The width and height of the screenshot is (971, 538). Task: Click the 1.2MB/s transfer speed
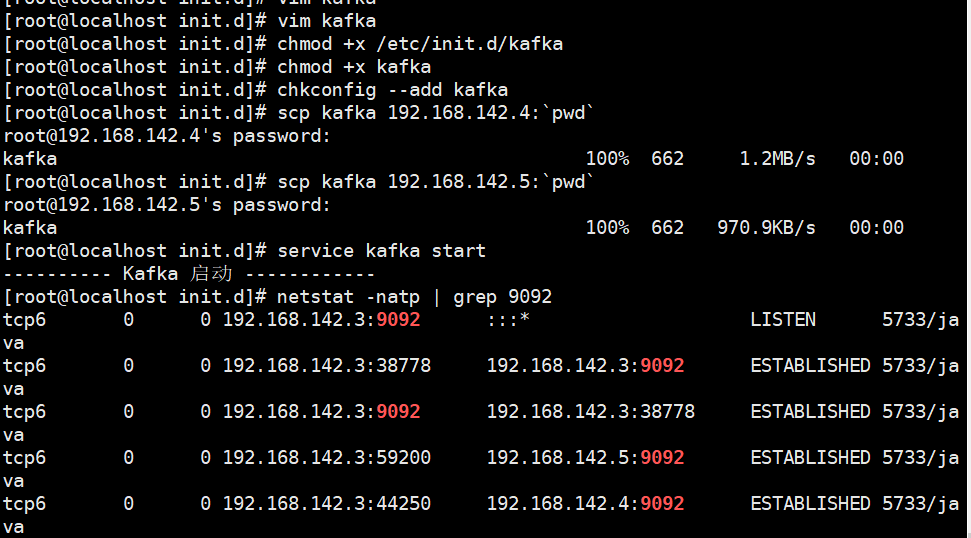(x=777, y=159)
